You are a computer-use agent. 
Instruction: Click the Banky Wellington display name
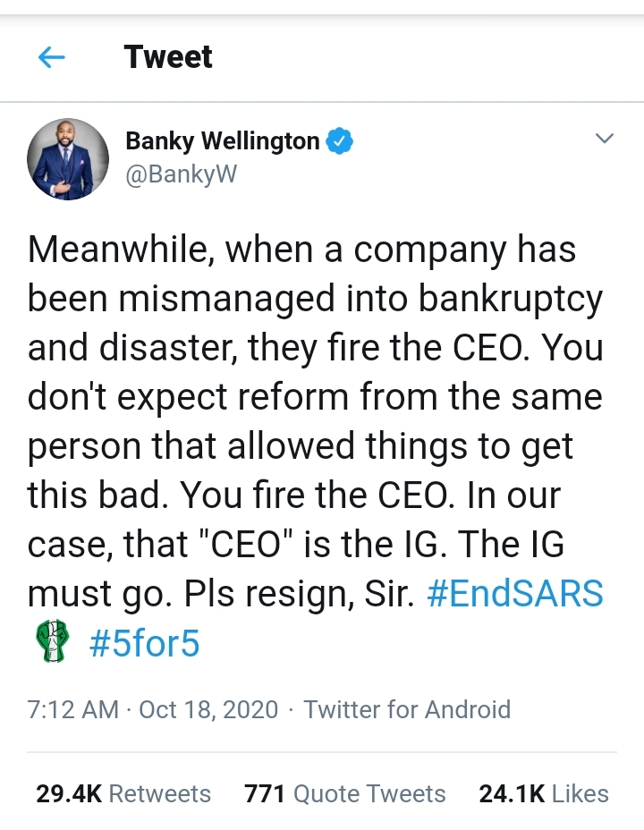pyautogui.click(x=222, y=141)
